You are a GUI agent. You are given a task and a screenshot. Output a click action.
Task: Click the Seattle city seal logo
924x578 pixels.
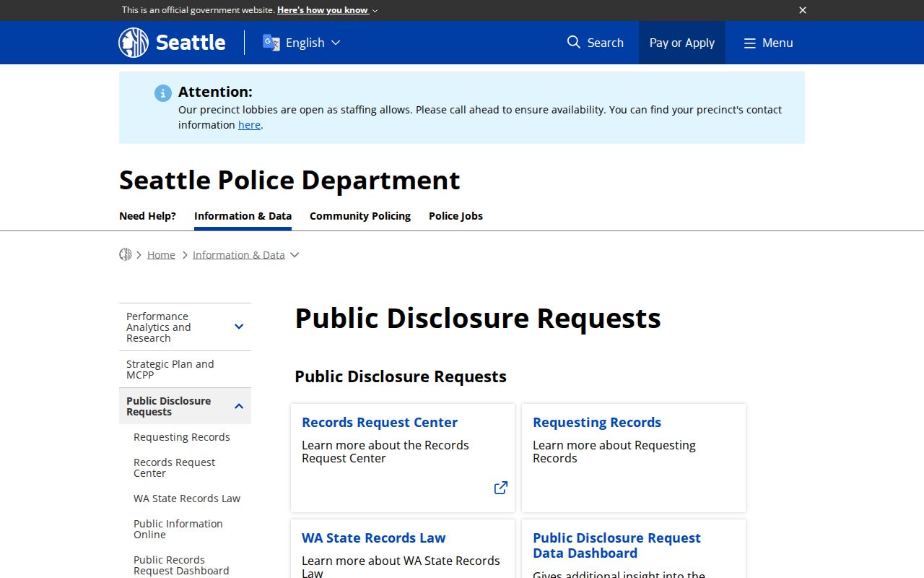(134, 43)
